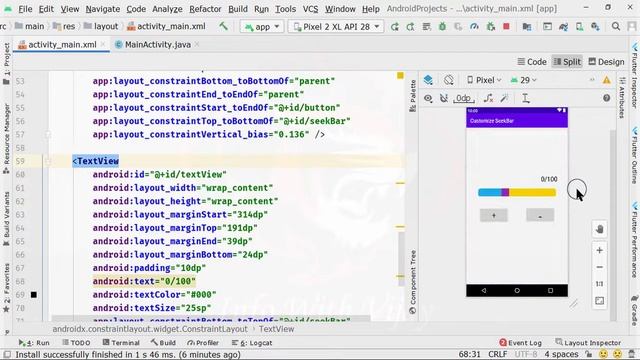Open the AVD Manager phone icon
The image size is (640, 360).
click(x=579, y=27)
